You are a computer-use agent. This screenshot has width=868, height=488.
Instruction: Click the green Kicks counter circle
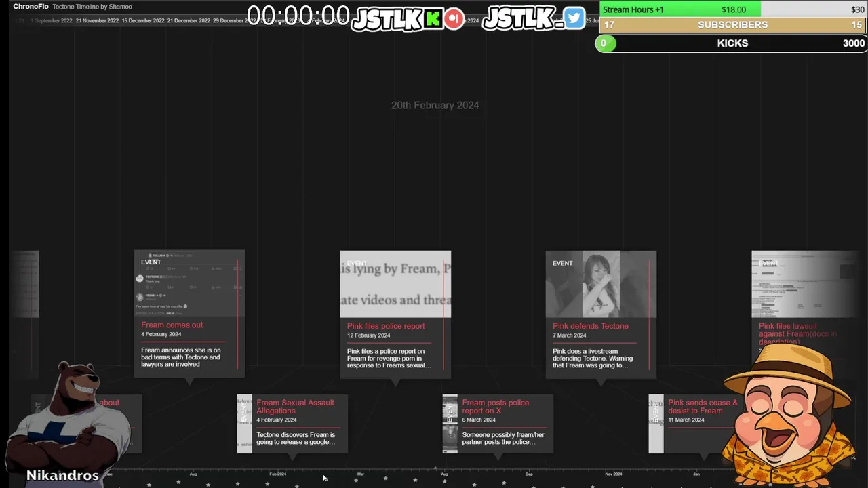[x=605, y=43]
